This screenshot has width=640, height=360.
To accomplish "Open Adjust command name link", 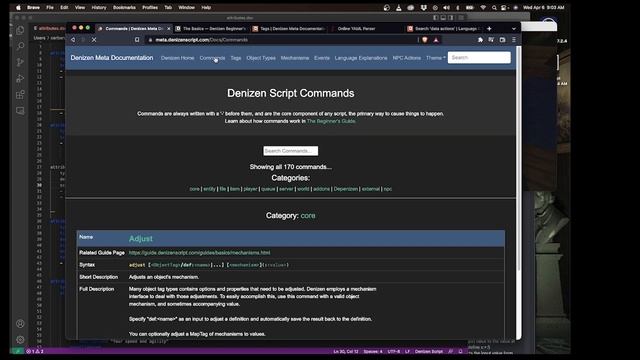I will click(x=141, y=239).
